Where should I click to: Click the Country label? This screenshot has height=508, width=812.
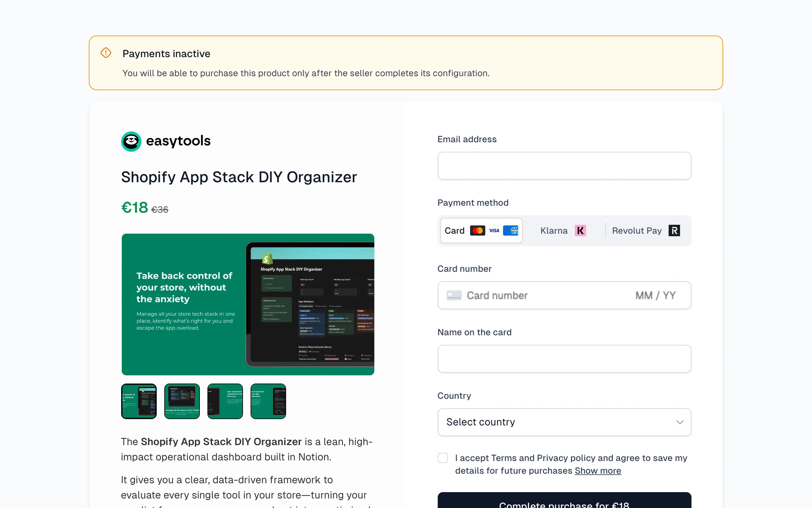point(454,396)
